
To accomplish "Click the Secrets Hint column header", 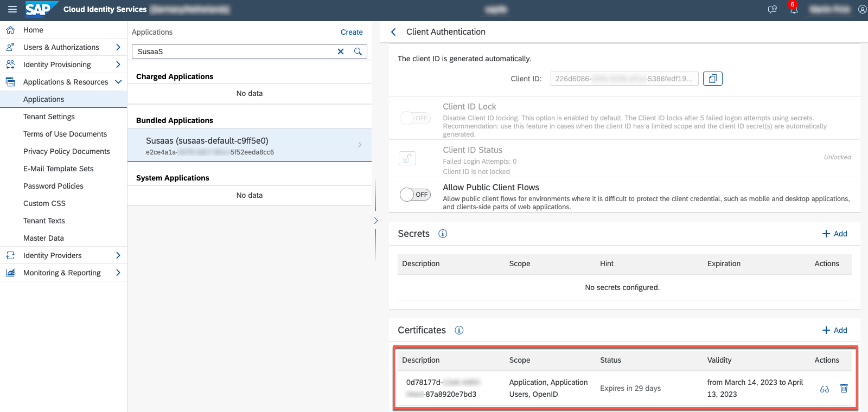I will click(607, 263).
